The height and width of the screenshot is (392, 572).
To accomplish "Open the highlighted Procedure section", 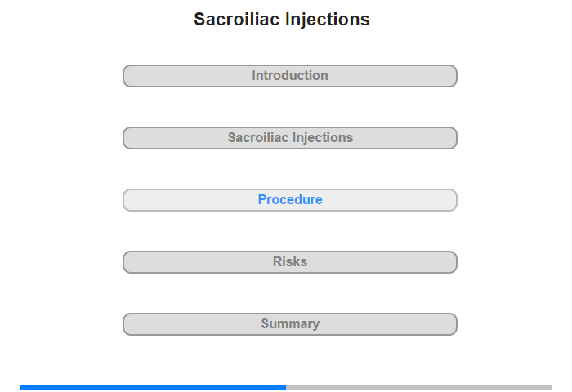I will 289,200.
